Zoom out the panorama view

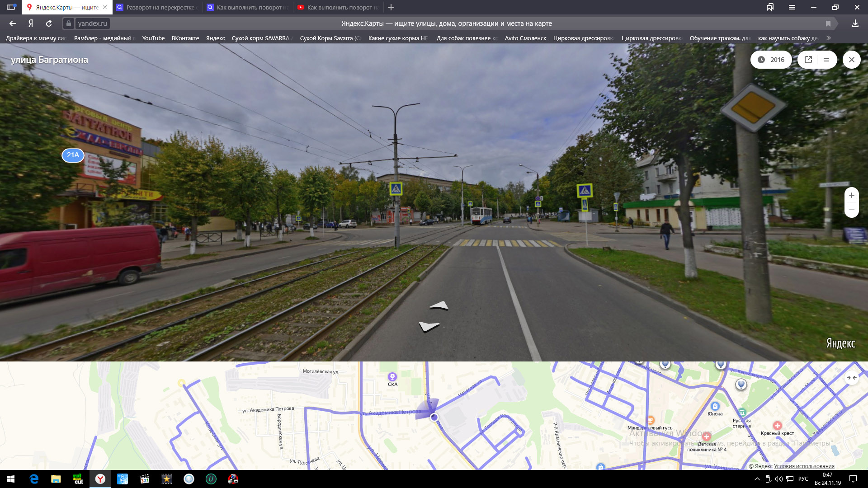coord(851,210)
